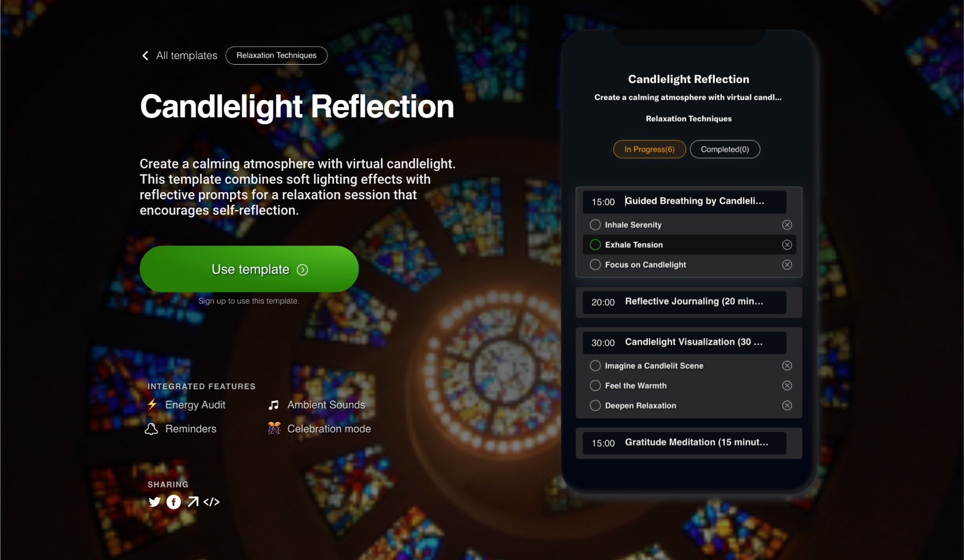
Task: Delete the Feel the Warmth subtask
Action: pos(787,386)
